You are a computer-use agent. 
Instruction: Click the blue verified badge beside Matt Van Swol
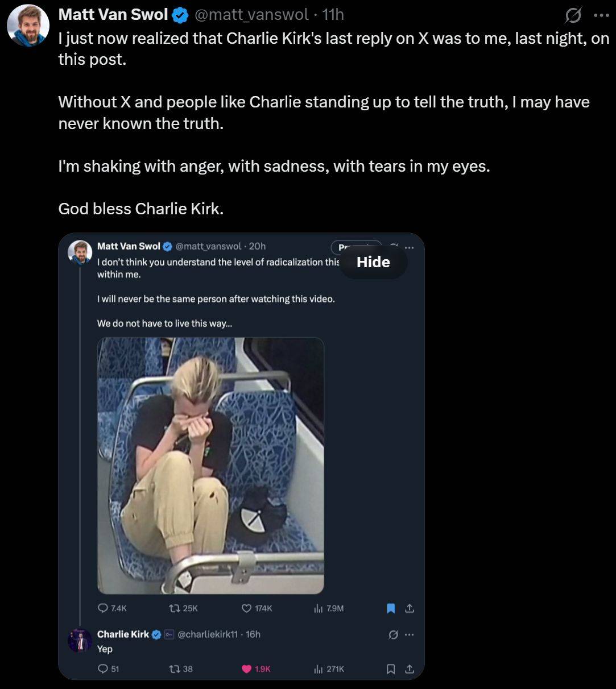180,15
